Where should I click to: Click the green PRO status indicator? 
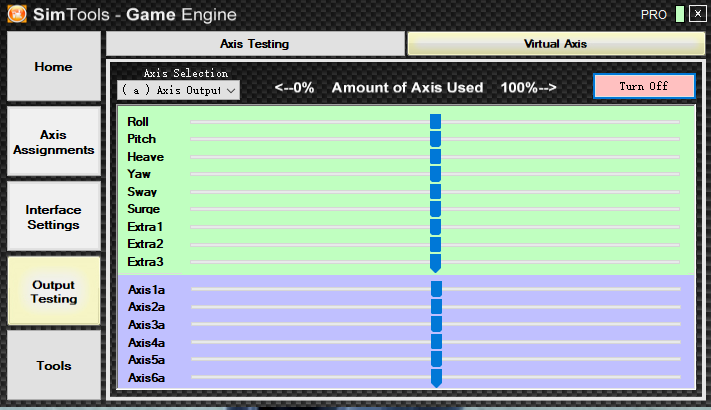click(680, 14)
